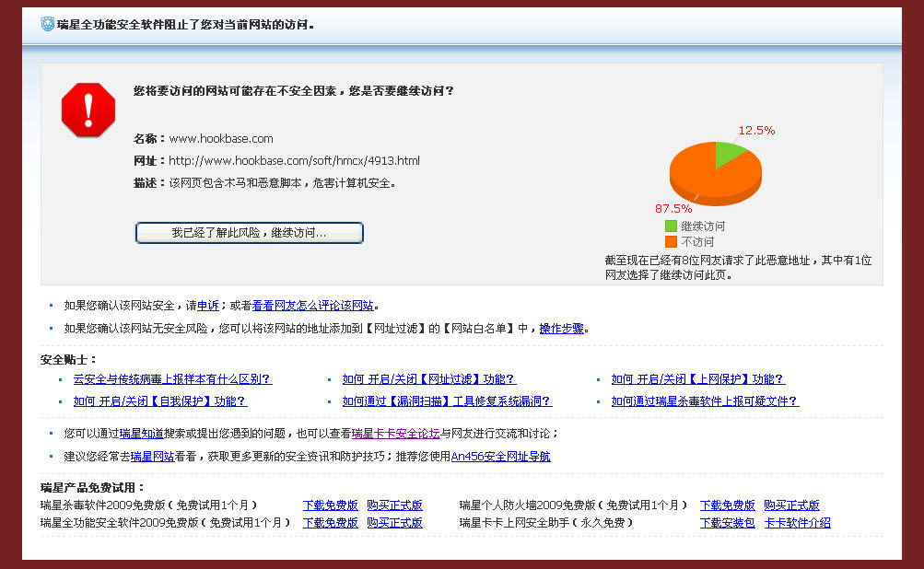Screen dimensions: 924x569
Task: Click the 12.5% pie chart label
Action: click(x=756, y=130)
